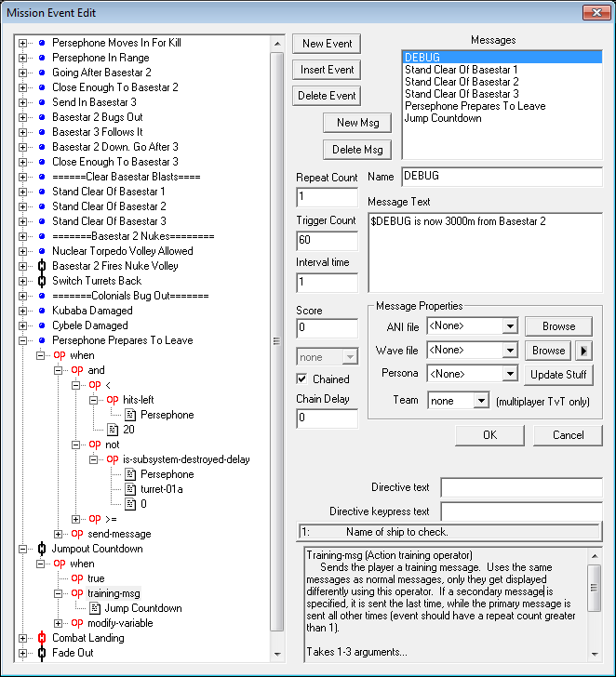Click the New Event button

click(x=327, y=44)
